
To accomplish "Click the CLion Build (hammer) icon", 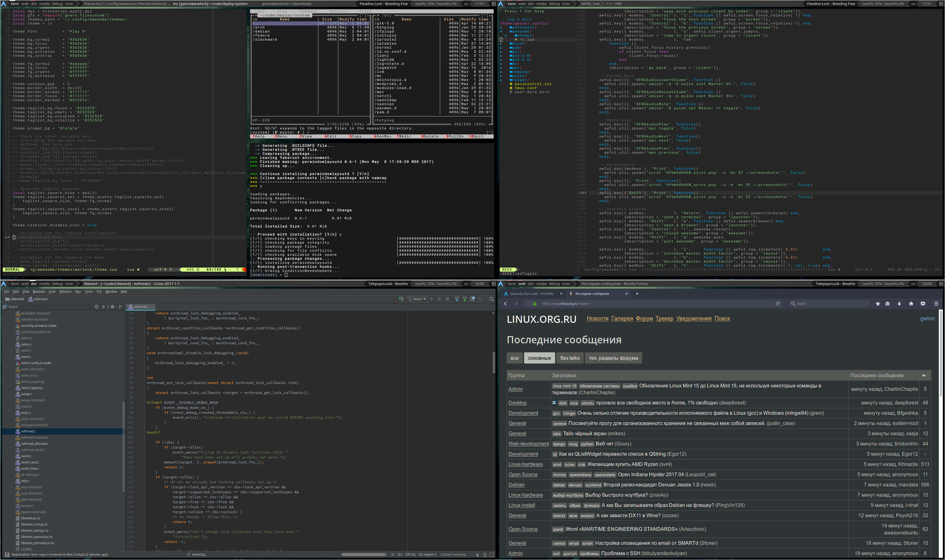I will tap(401, 299).
